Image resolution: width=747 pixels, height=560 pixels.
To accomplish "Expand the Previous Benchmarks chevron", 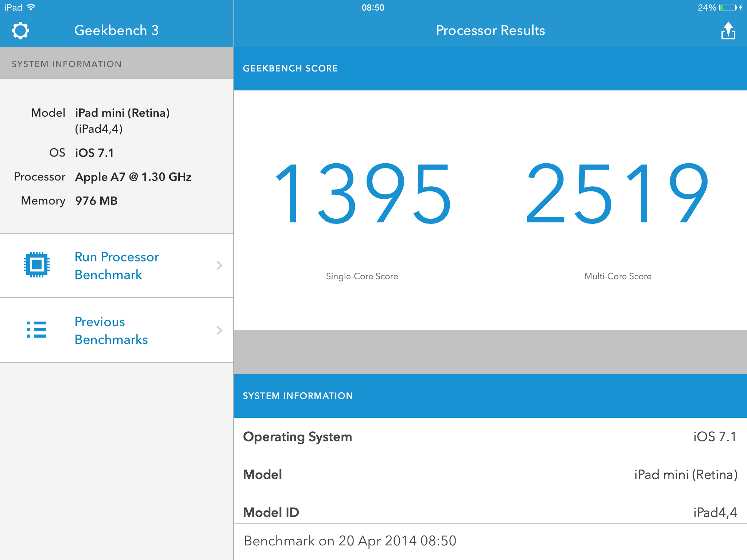I will [x=219, y=330].
